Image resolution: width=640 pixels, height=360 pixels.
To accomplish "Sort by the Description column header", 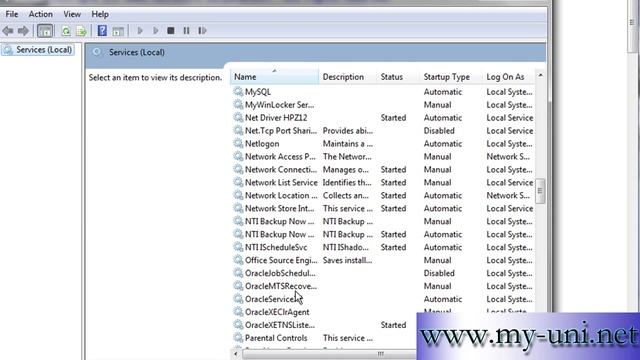I will click(348, 77).
